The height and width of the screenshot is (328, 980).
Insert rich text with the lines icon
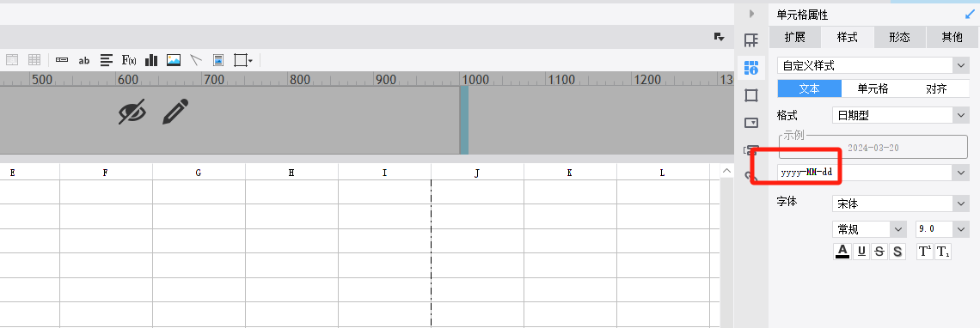point(107,60)
